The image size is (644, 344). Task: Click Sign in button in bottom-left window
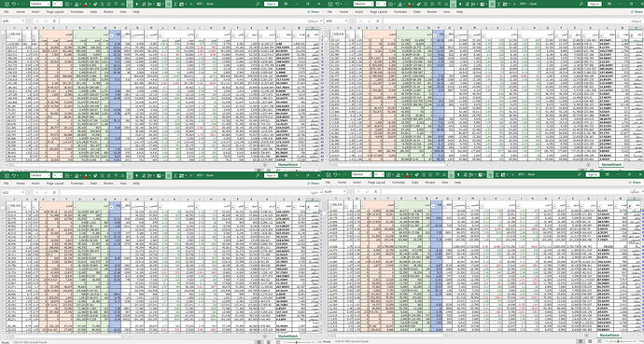click(x=271, y=175)
